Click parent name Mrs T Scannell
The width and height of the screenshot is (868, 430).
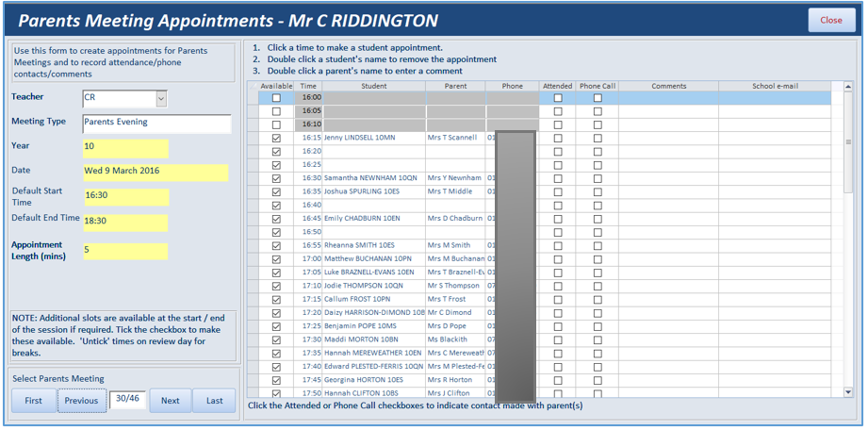coord(452,138)
